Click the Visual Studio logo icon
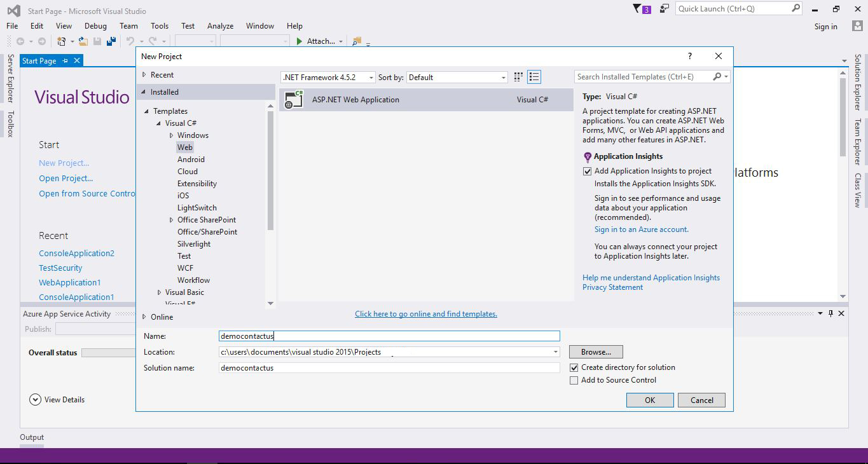 pyautogui.click(x=13, y=11)
